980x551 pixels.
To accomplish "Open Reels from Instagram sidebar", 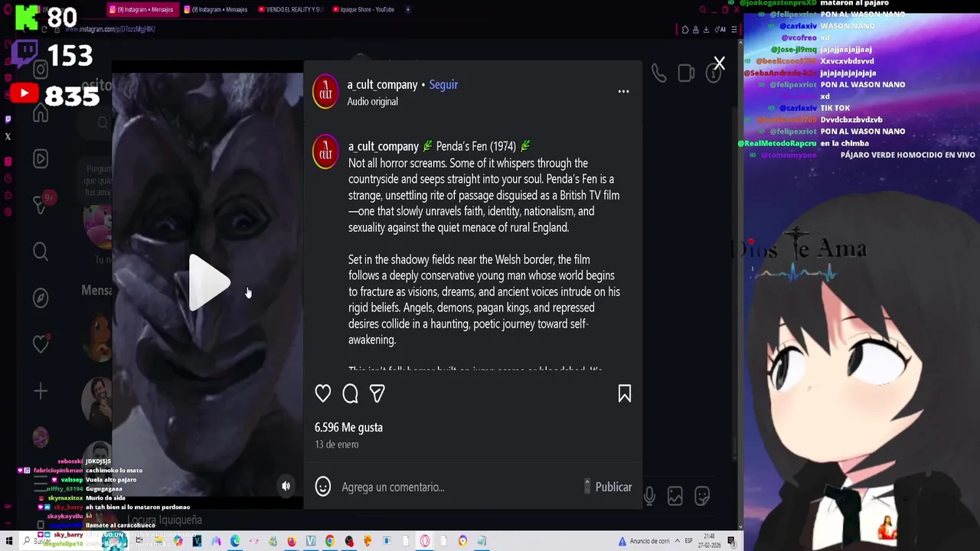I will click(x=41, y=158).
